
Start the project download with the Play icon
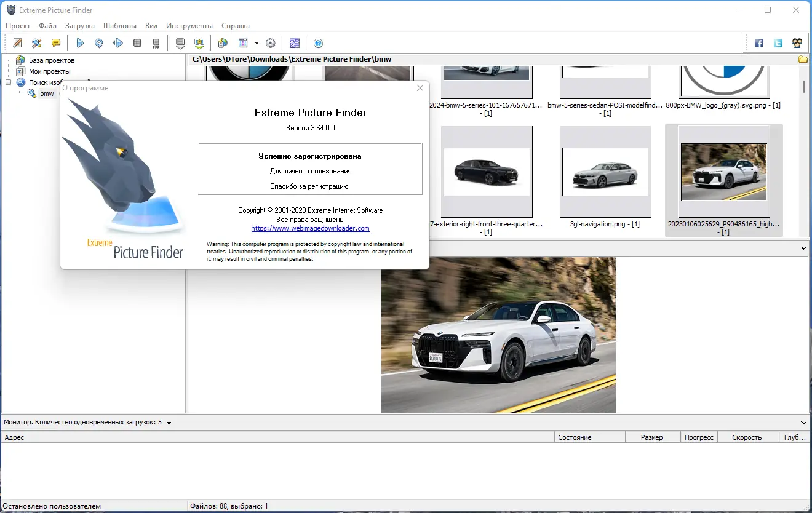80,42
